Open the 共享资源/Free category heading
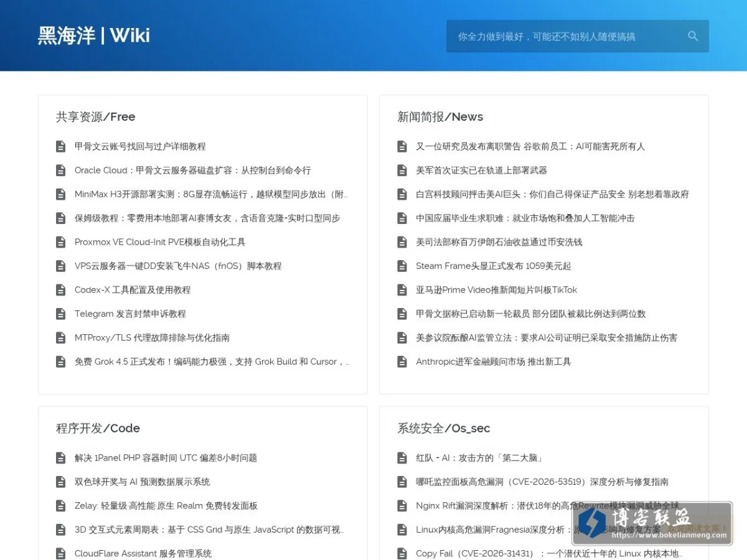 [x=96, y=117]
